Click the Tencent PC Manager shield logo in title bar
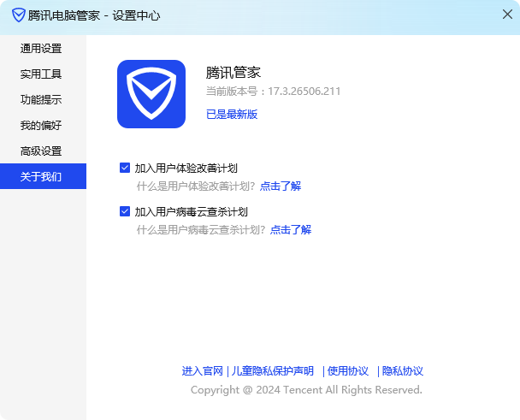 coord(19,15)
